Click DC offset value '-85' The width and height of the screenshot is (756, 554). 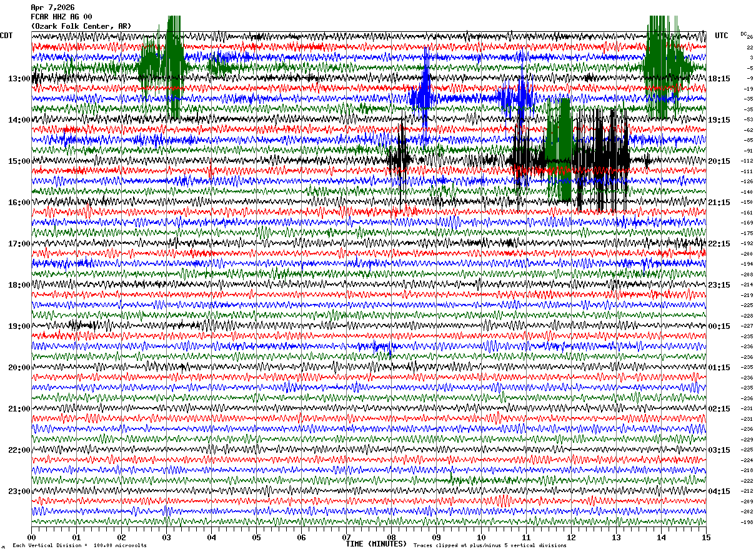click(749, 140)
